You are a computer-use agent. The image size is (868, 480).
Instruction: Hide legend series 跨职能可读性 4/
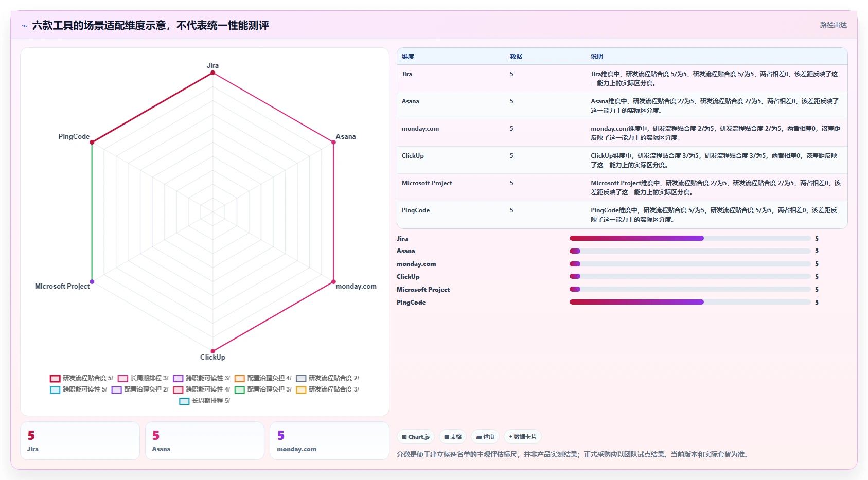(202, 389)
